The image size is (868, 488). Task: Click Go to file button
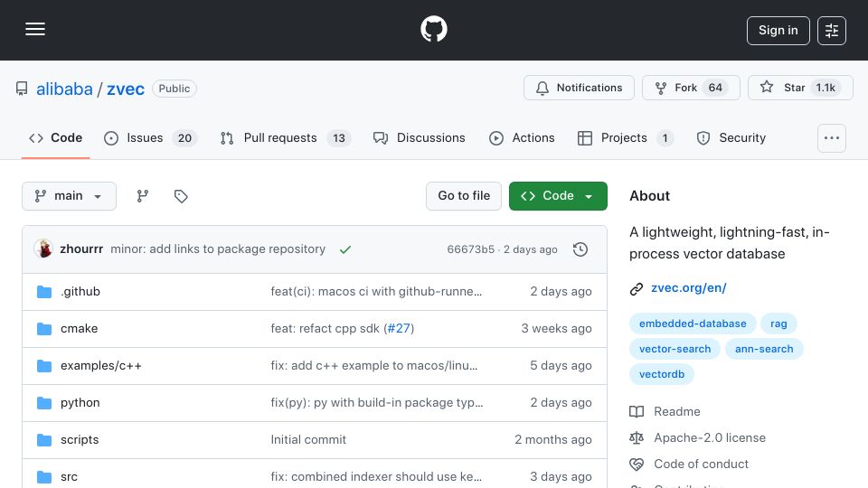(464, 196)
